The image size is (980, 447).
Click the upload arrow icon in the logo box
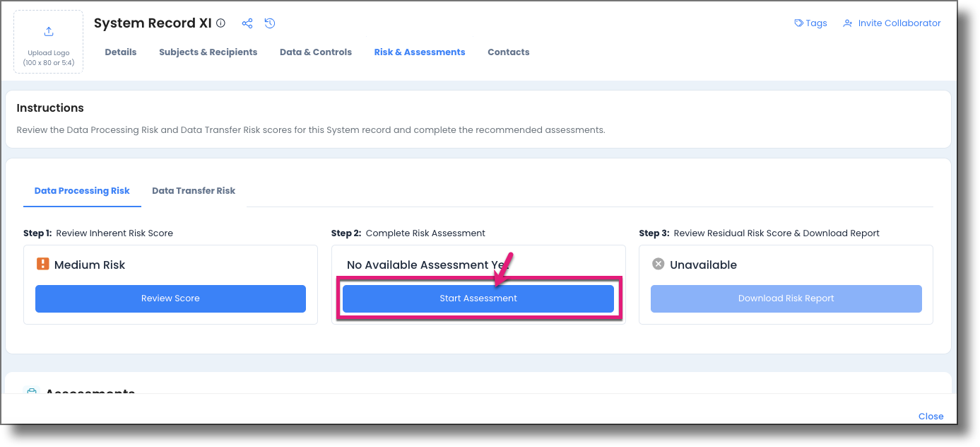[49, 31]
